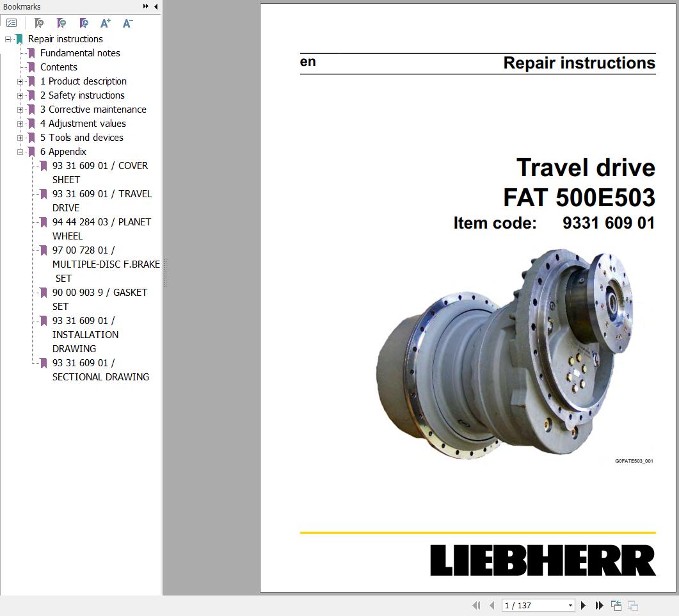Select 1 Product description bookmark
The height and width of the screenshot is (616, 679).
[83, 81]
